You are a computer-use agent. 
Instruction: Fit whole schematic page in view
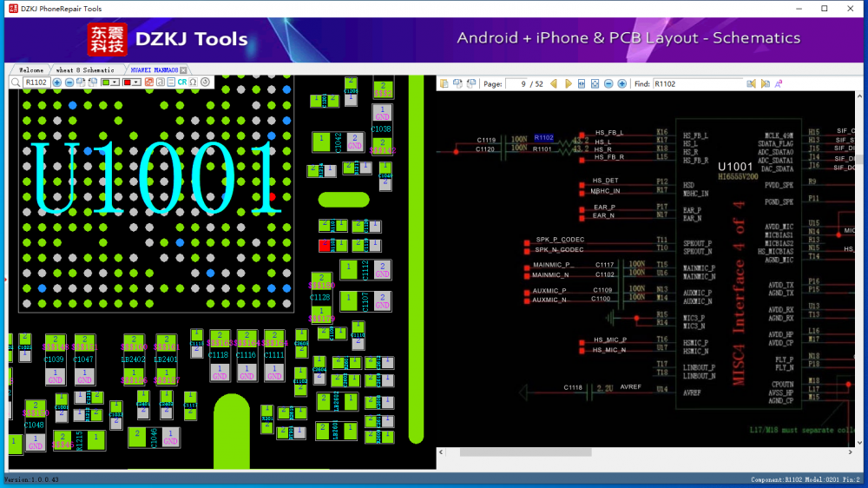point(595,83)
